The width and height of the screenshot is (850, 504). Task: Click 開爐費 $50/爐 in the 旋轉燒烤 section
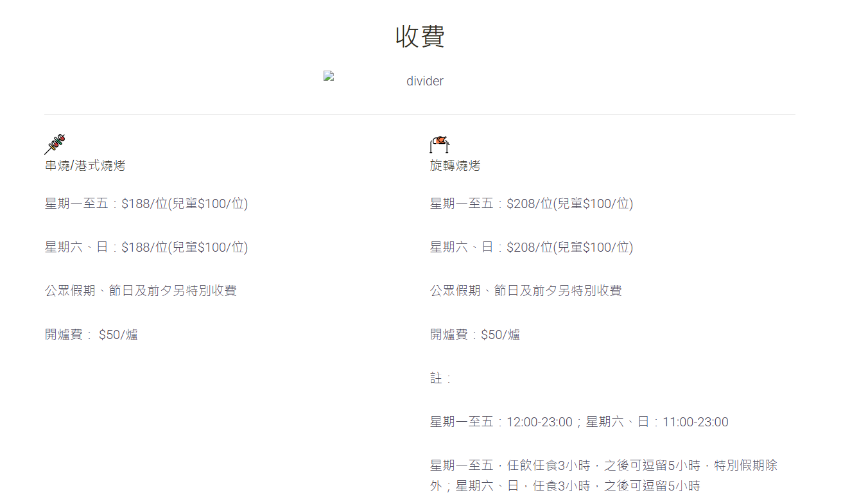[x=474, y=335]
